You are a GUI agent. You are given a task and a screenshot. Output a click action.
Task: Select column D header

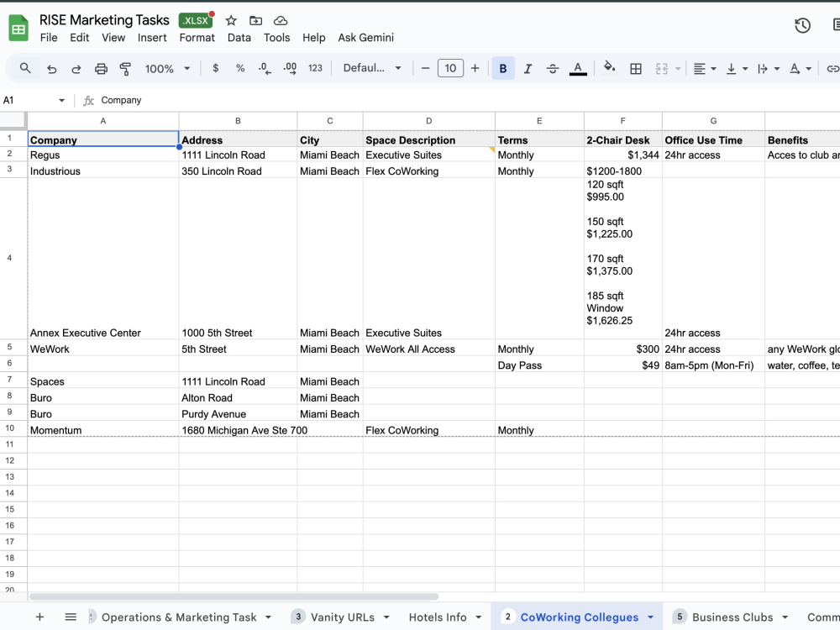[428, 121]
